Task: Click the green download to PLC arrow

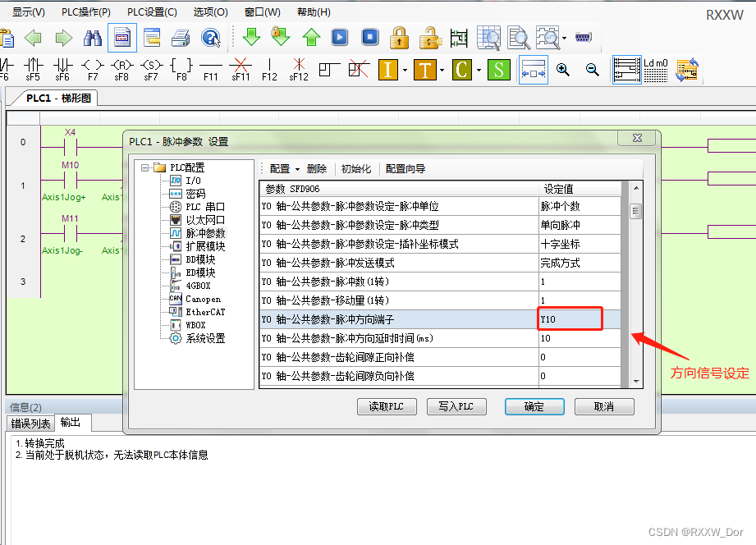Action: click(251, 37)
